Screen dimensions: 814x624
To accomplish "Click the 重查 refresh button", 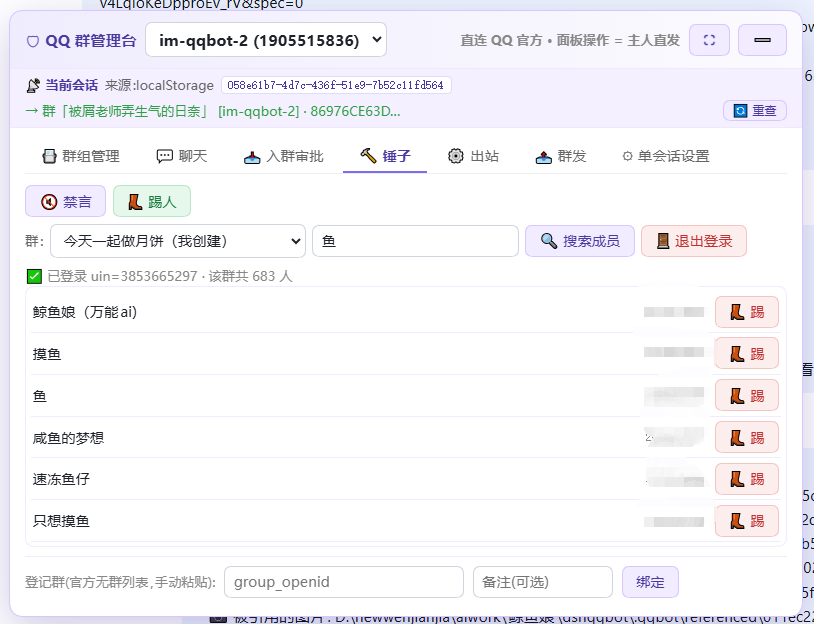I will [755, 111].
